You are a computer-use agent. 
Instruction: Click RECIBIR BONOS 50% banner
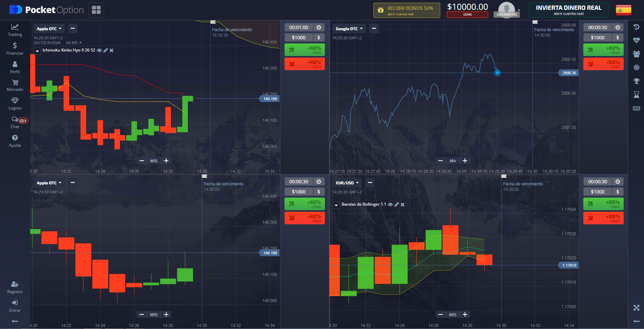click(407, 10)
